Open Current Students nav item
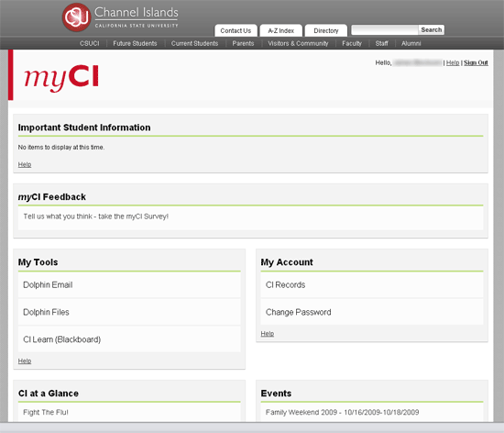 [x=194, y=43]
